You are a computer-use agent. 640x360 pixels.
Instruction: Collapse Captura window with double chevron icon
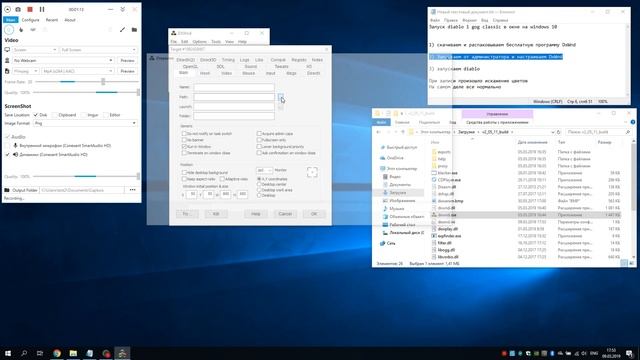[x=122, y=9]
